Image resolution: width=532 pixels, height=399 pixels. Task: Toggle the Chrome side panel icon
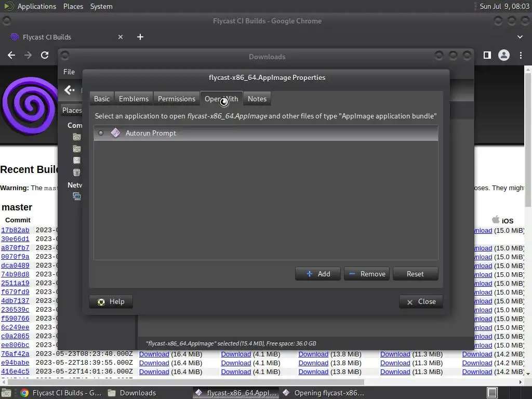(x=487, y=55)
